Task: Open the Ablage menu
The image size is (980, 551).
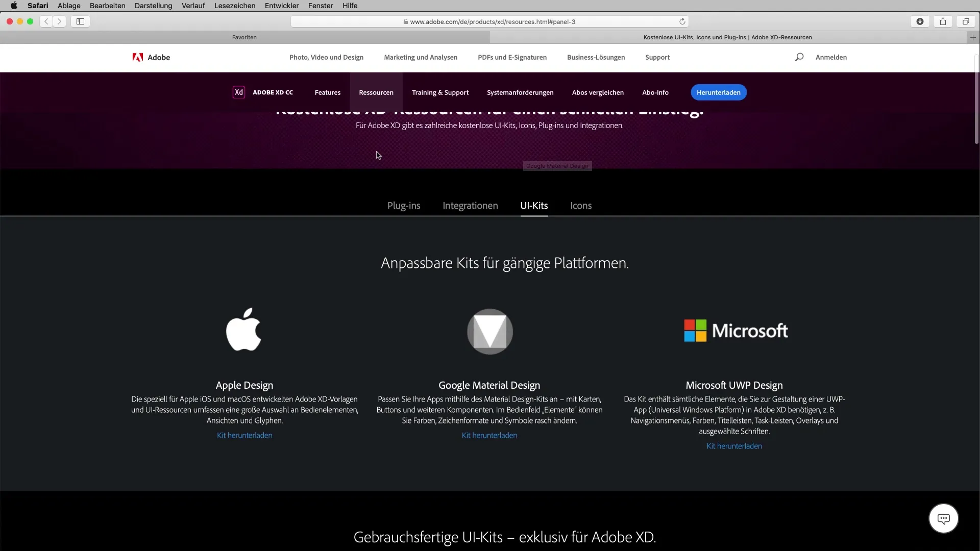Action: [69, 6]
